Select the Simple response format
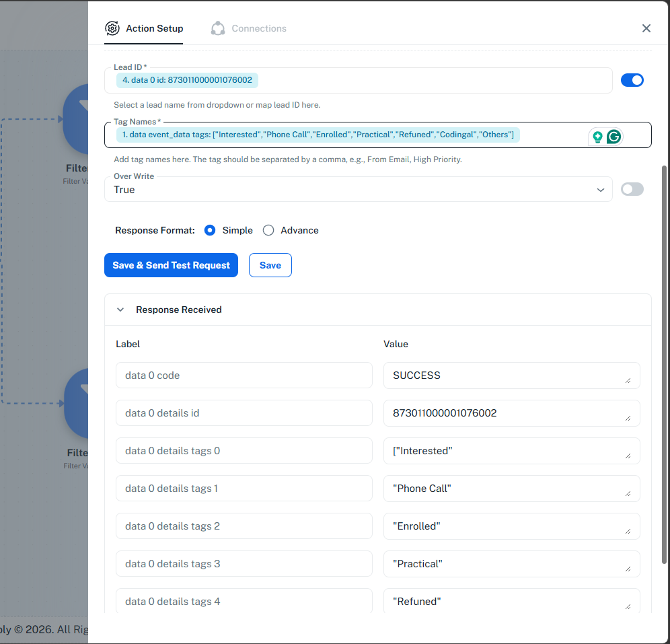Image resolution: width=670 pixels, height=644 pixels. (x=210, y=230)
